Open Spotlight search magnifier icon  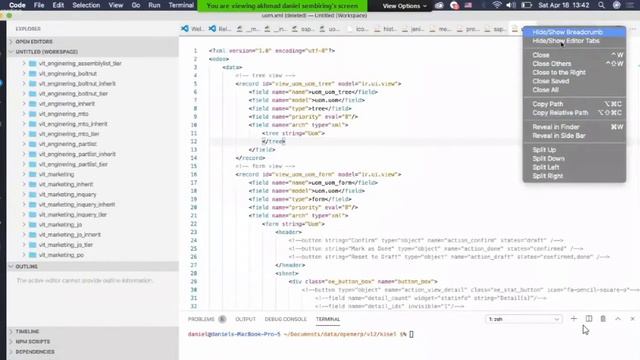[601, 5]
